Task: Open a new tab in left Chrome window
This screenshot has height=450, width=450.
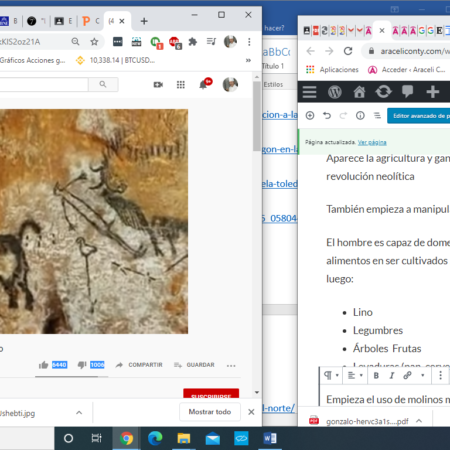Action: coord(144,21)
